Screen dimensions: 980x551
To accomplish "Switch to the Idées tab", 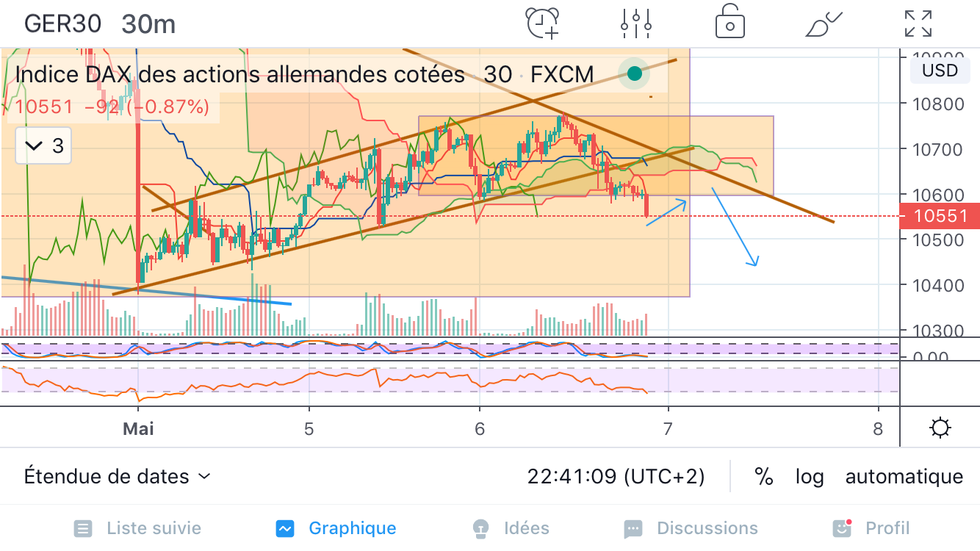I will pyautogui.click(x=511, y=528).
